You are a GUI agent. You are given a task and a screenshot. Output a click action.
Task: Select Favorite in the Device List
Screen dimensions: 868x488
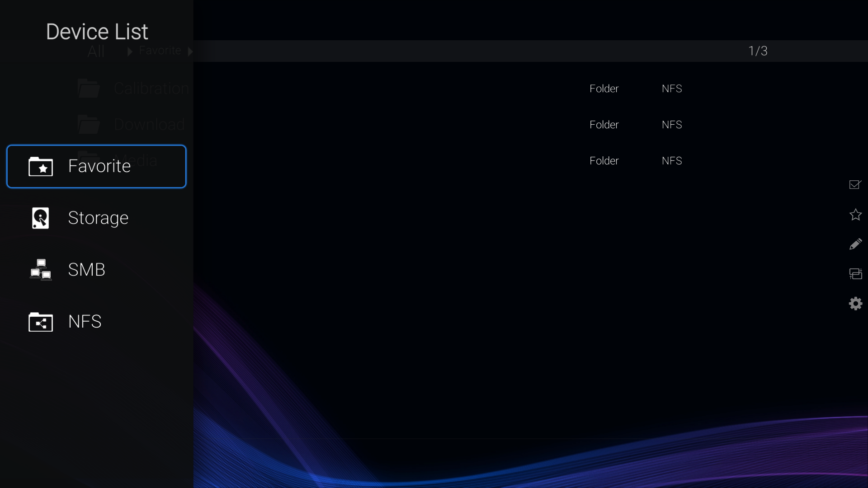(96, 166)
